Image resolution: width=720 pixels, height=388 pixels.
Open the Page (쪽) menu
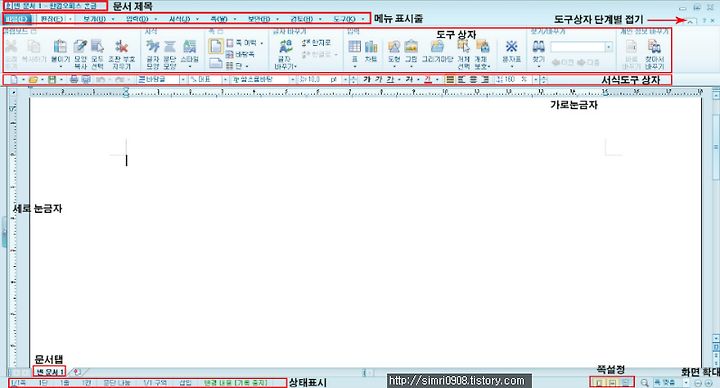tap(219, 19)
